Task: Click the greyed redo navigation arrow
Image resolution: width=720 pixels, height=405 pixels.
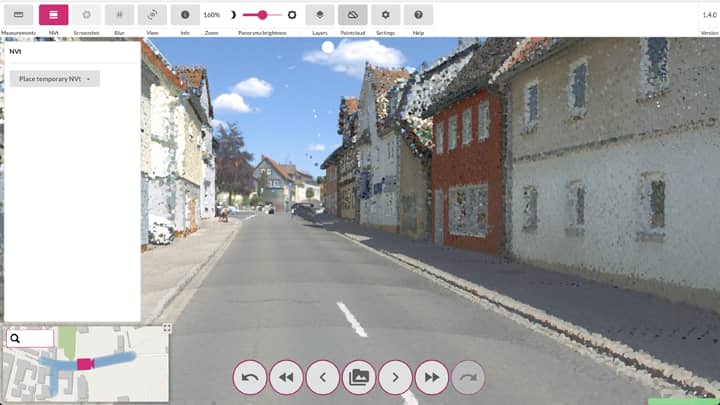Action: click(468, 377)
